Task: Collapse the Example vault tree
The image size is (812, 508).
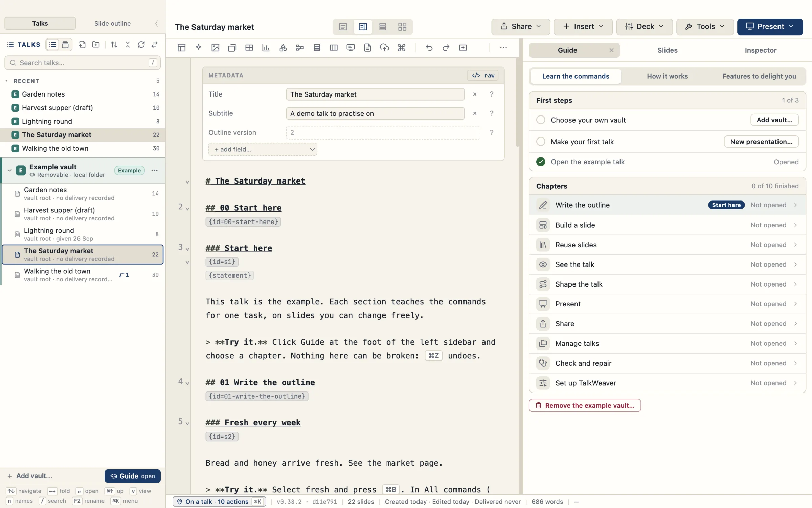Action: (x=9, y=170)
